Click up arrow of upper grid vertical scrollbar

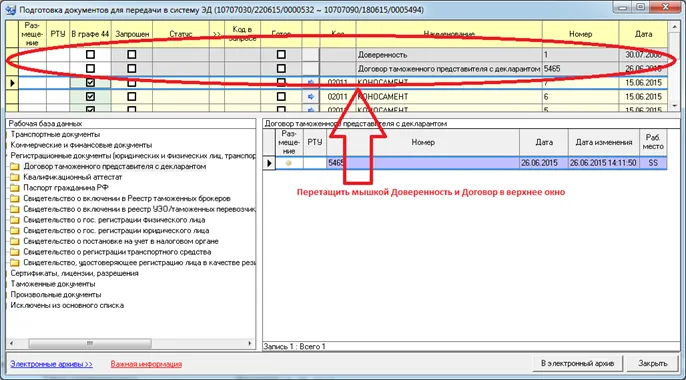tap(674, 26)
